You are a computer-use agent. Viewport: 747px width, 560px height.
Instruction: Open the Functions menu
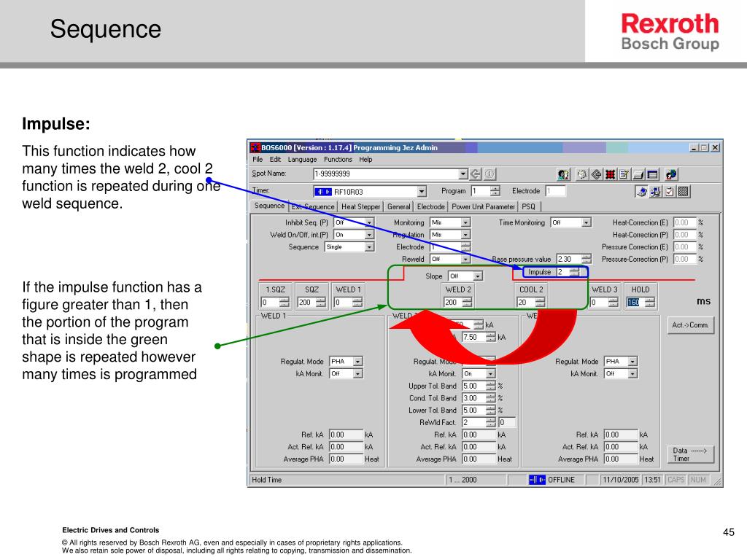(338, 160)
